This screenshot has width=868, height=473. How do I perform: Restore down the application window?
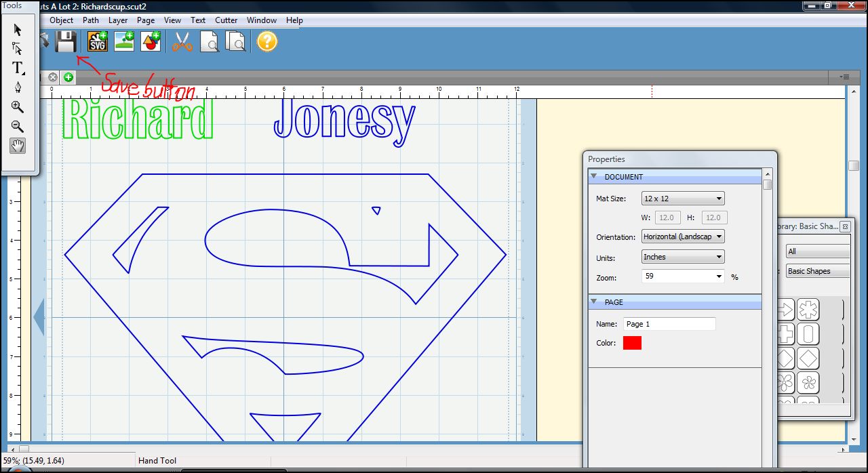[828, 5]
